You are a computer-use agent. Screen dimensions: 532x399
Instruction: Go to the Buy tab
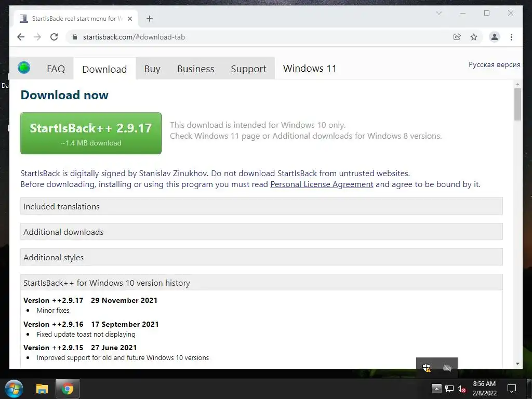152,69
